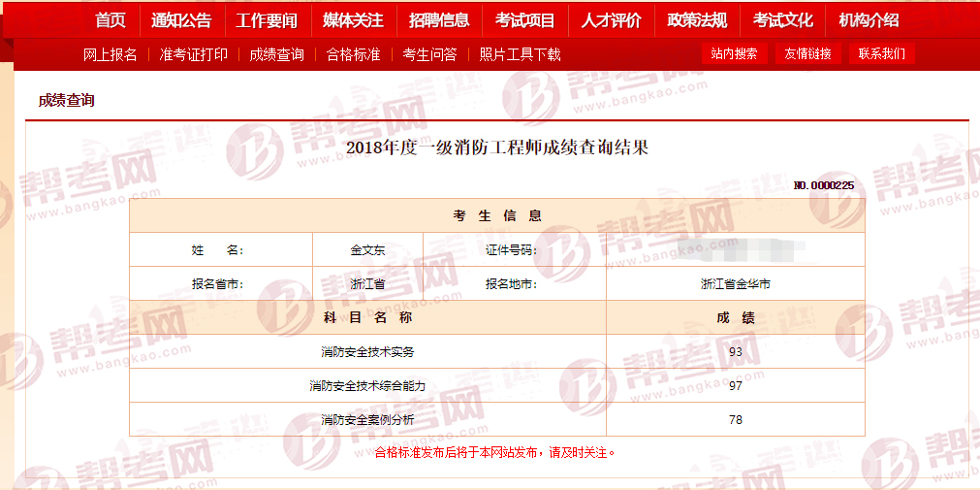Image resolution: width=980 pixels, height=490 pixels.
Task: Click the title 2018年度一级消防工程师成绩查询结果
Action: [497, 147]
